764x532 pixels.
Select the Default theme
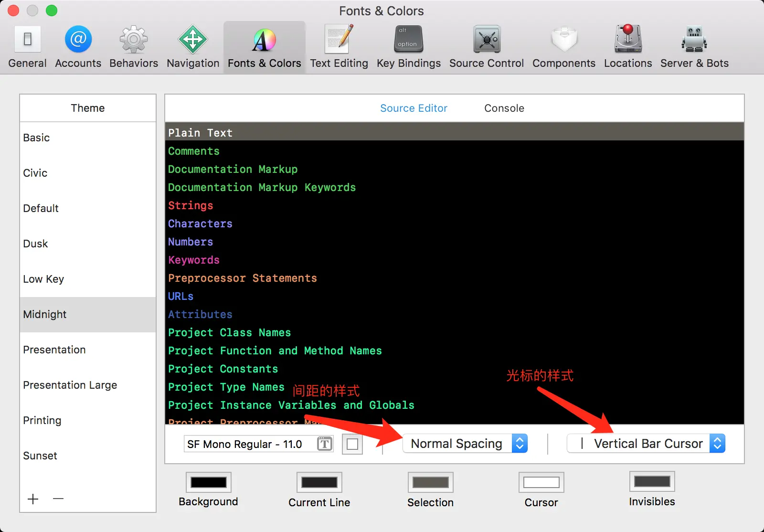(x=88, y=208)
